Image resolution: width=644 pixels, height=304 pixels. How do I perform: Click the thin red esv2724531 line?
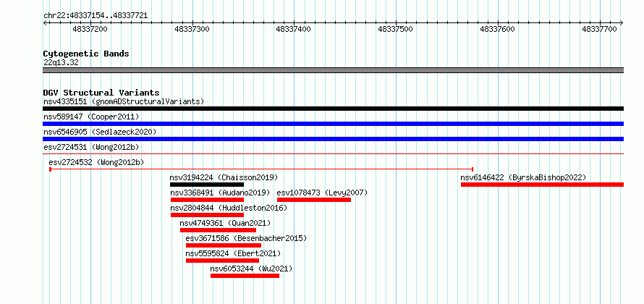[x=333, y=153]
